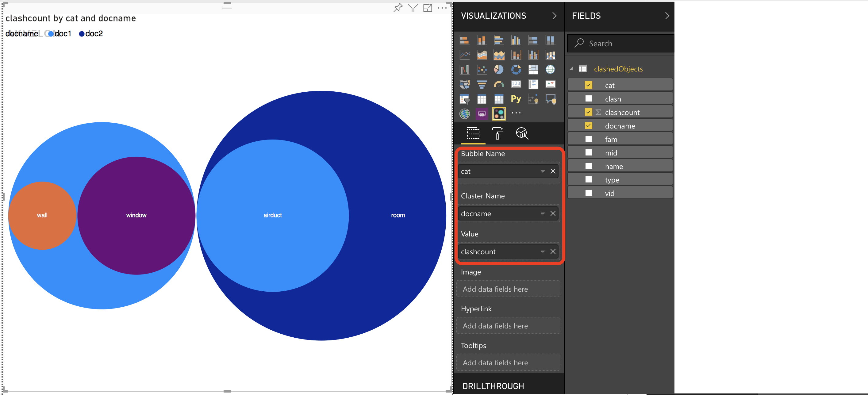Select the stacked area chart visual

pyautogui.click(x=499, y=55)
